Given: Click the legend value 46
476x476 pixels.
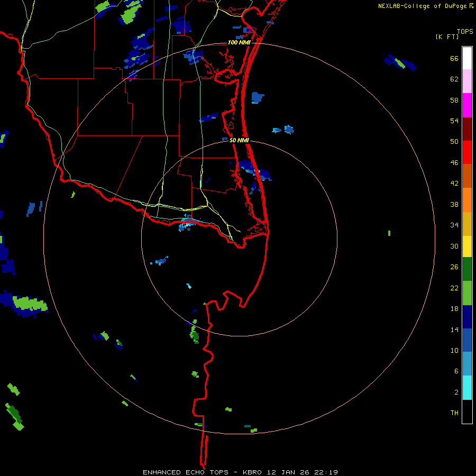Looking at the screenshot, I should 454,163.
